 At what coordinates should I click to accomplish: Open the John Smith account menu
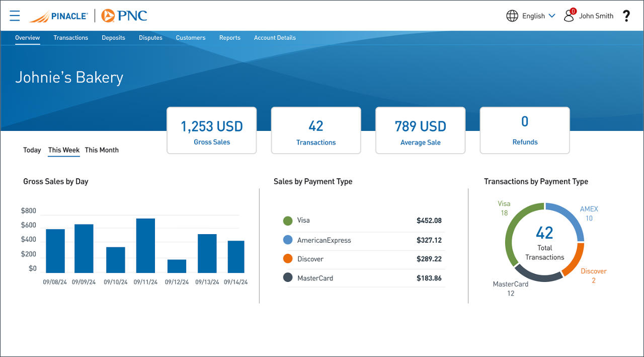click(596, 16)
